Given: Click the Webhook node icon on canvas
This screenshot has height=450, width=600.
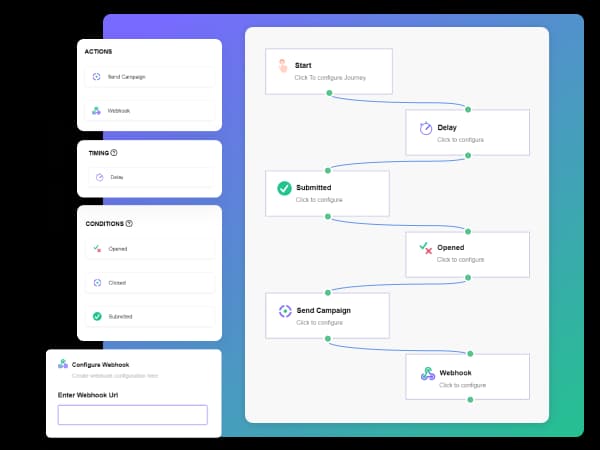Looking at the screenshot, I should click(427, 374).
